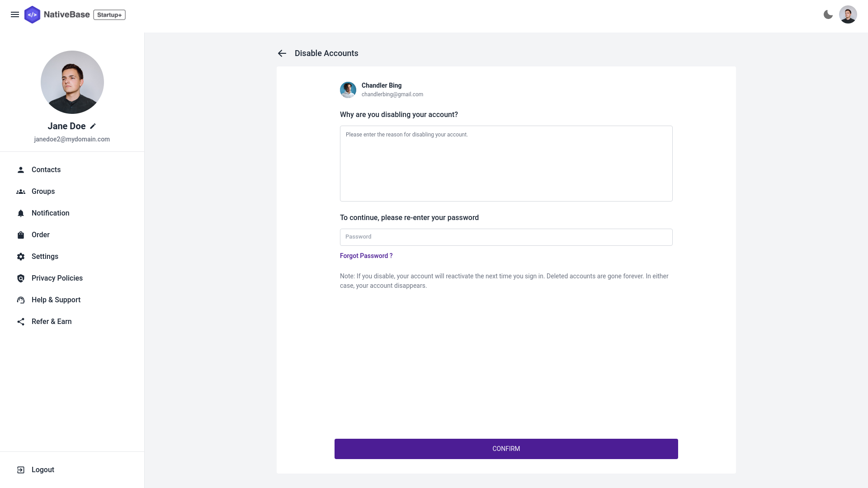Click CONFIRM button to disable account

click(x=506, y=449)
